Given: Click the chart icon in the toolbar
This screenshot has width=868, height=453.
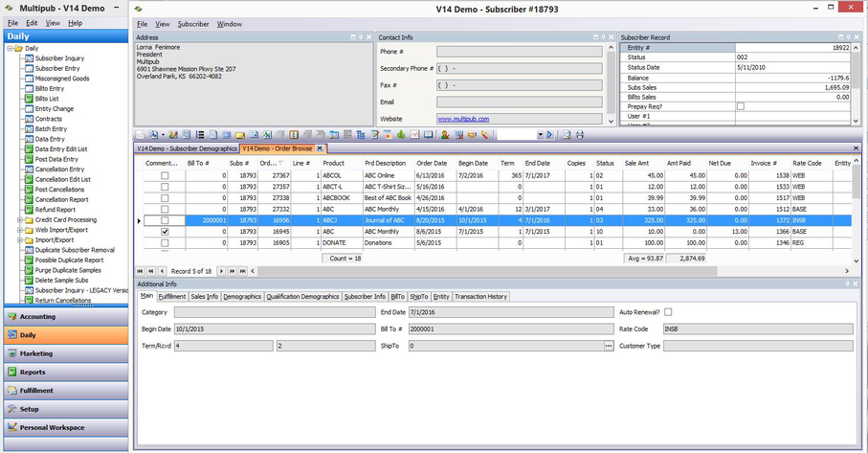Looking at the screenshot, I should pyautogui.click(x=414, y=135).
